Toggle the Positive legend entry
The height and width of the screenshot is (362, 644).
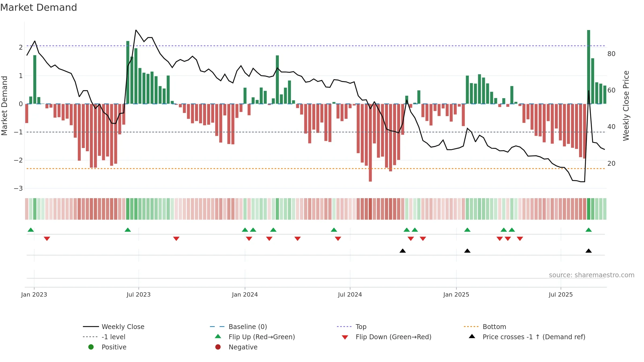pyautogui.click(x=107, y=347)
